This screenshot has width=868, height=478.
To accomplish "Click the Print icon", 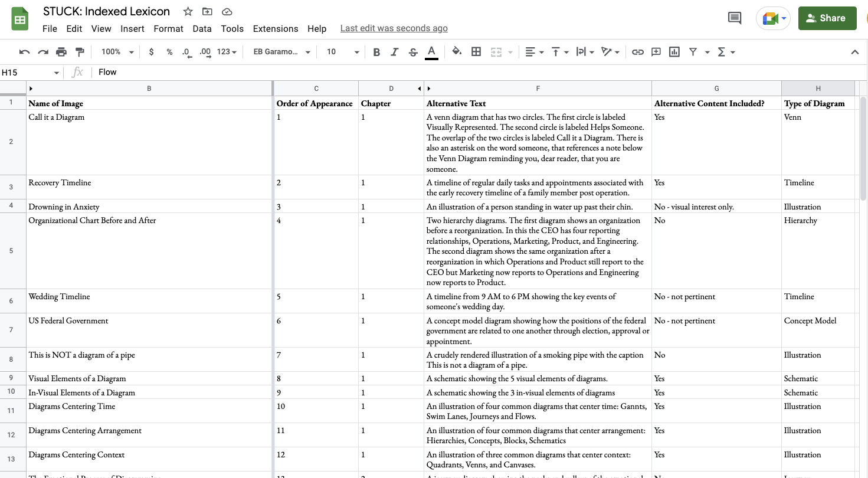I will pyautogui.click(x=61, y=52).
